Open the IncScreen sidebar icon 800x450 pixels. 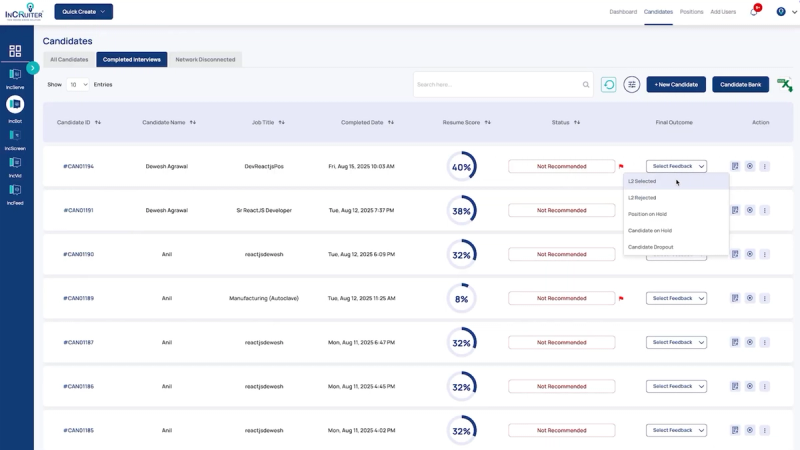[15, 136]
